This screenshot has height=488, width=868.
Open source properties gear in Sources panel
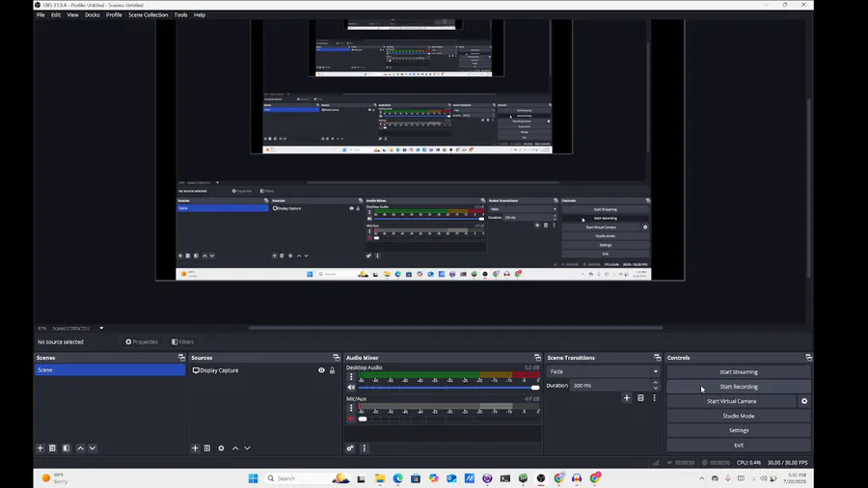point(221,448)
